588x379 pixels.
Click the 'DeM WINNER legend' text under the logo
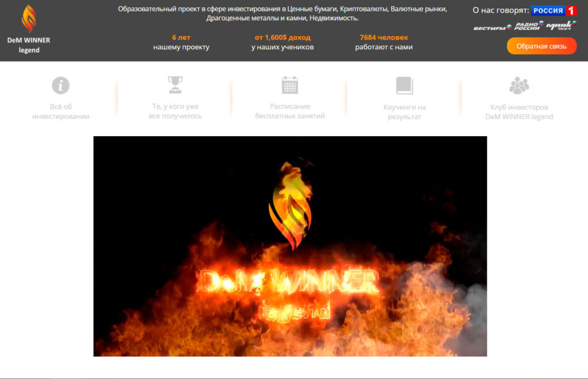tap(29, 45)
